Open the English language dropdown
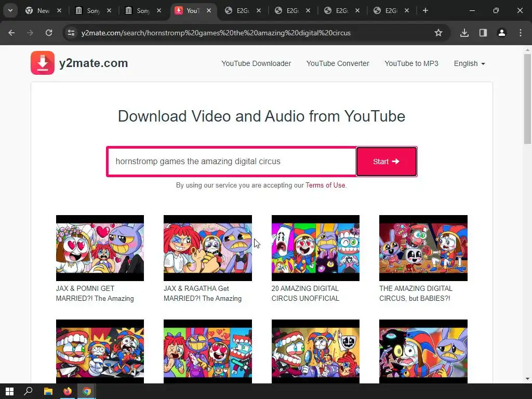The height and width of the screenshot is (399, 532). tap(470, 63)
